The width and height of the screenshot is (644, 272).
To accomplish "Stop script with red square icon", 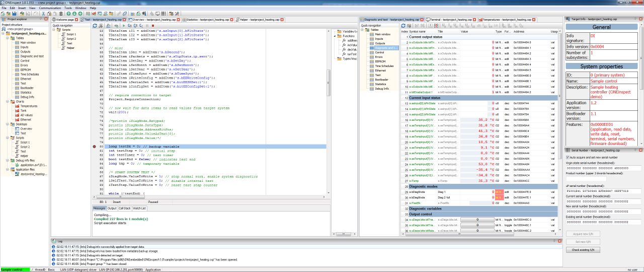I will (152, 25).
